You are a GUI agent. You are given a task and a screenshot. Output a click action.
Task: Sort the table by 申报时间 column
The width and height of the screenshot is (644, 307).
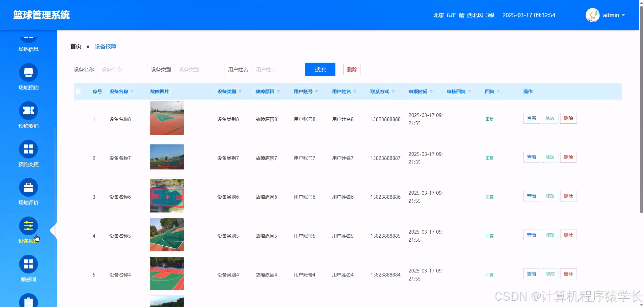(432, 91)
